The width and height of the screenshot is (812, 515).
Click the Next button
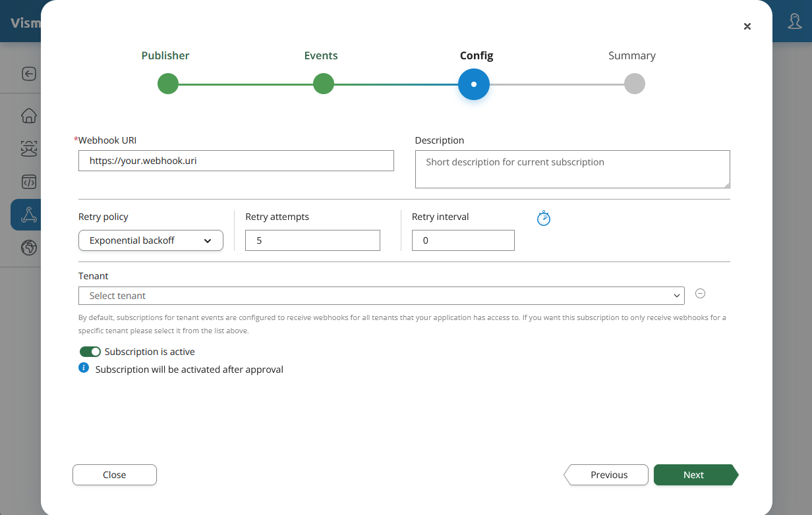693,475
